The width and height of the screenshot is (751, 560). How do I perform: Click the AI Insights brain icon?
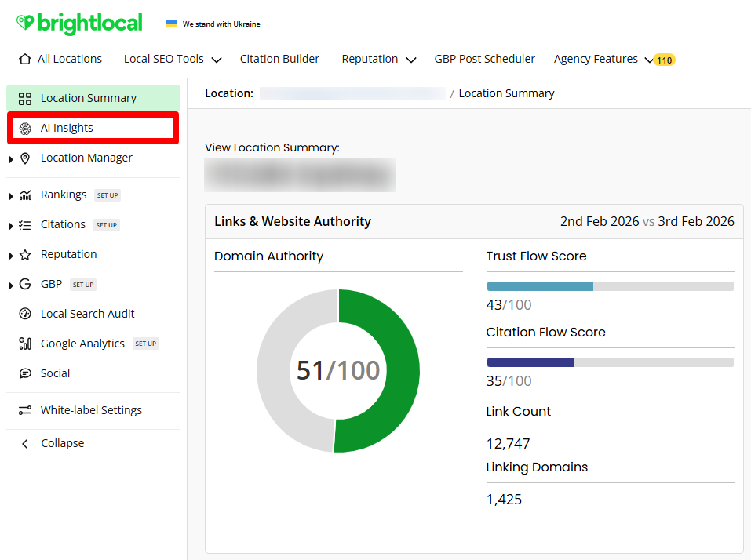coord(25,129)
